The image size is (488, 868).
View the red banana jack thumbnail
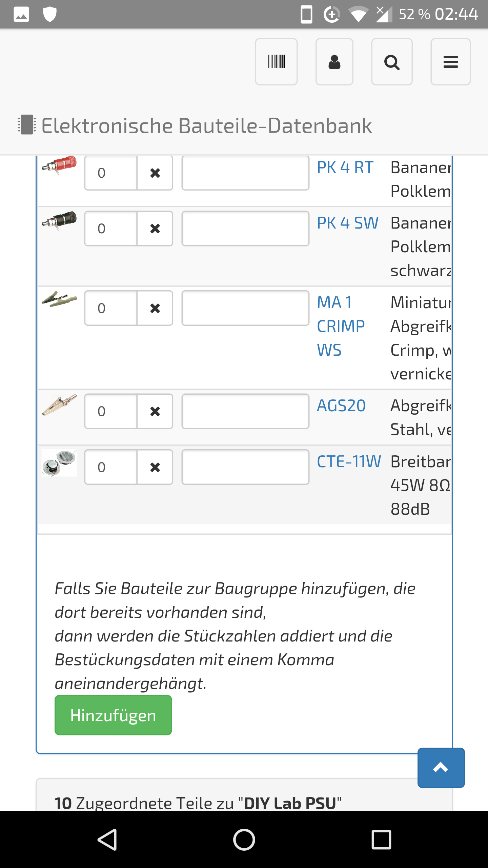[59, 165]
